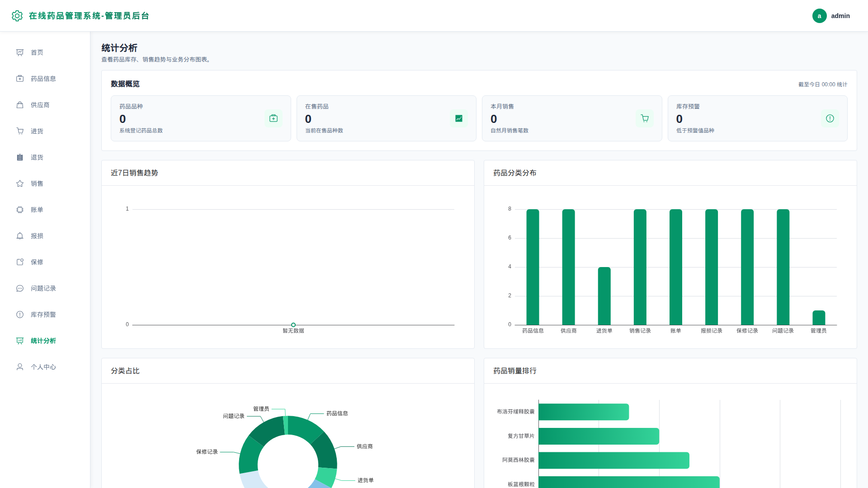Click the 账单 bar in the 药品分类分布 chart
The image size is (868, 488).
pos(675,267)
